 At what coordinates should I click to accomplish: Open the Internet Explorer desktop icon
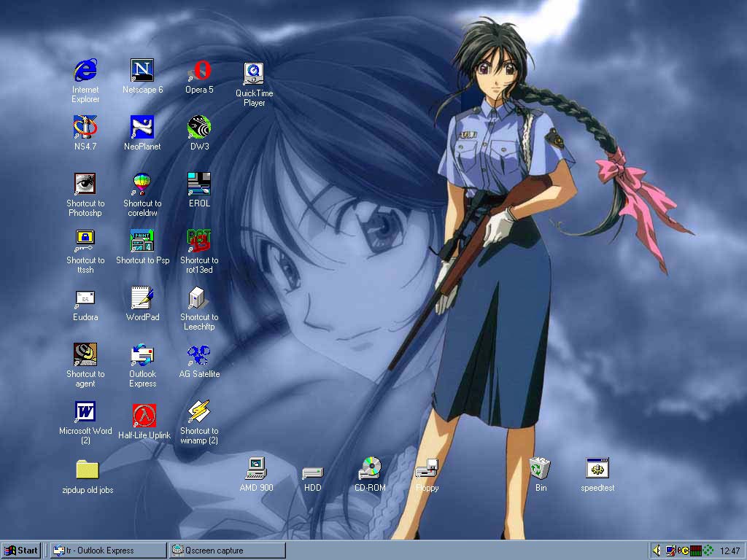point(85,71)
